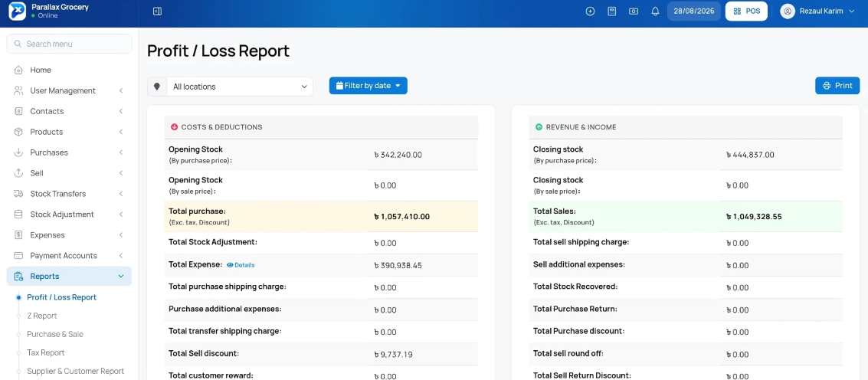This screenshot has width=868, height=380.
Task: Click the Purchases download icon
Action: click(18, 152)
